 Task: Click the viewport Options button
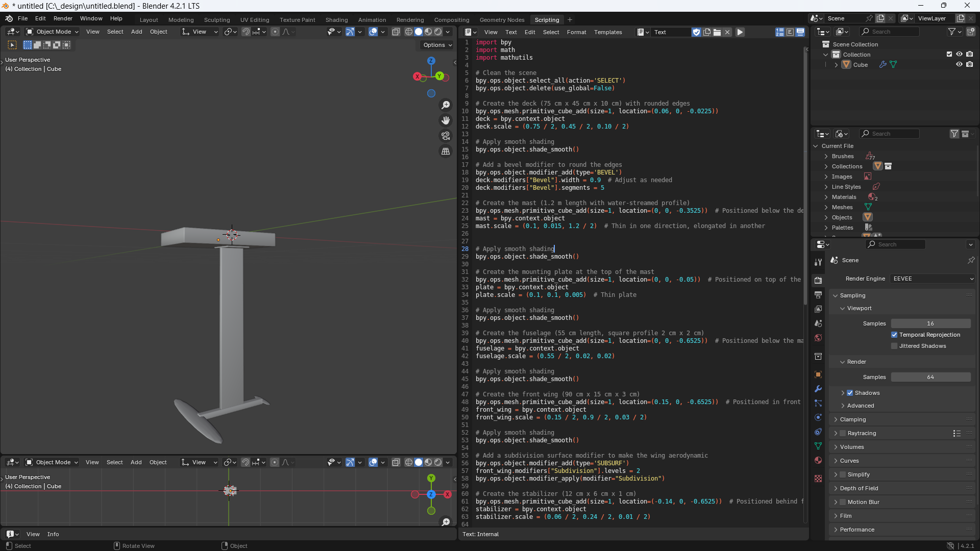(x=437, y=45)
